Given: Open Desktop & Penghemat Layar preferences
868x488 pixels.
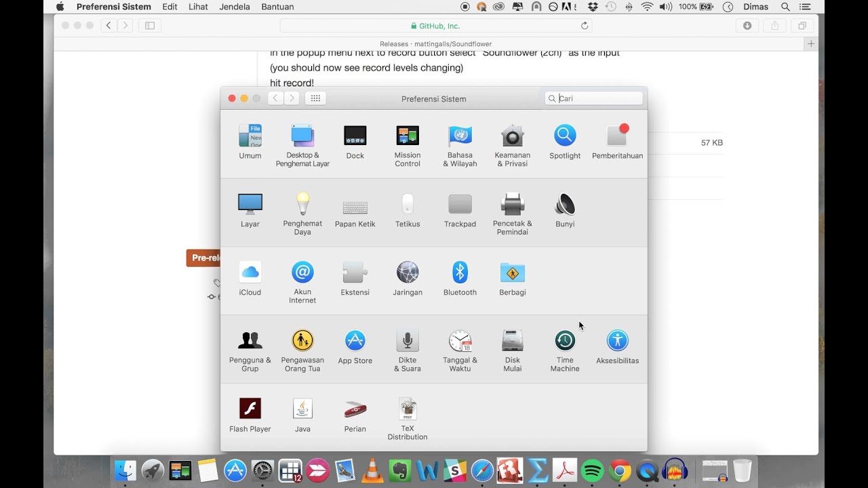Looking at the screenshot, I should [x=302, y=145].
